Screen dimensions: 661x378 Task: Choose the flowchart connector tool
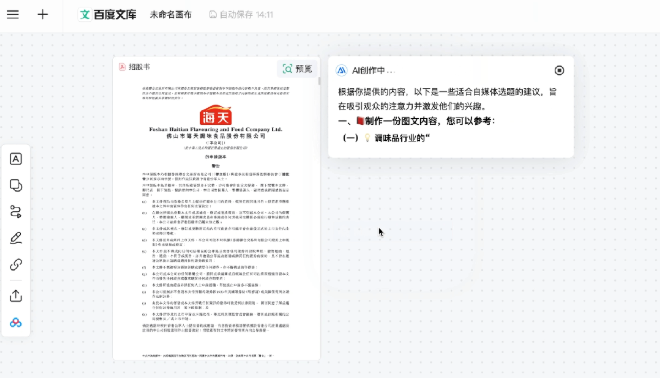click(16, 212)
